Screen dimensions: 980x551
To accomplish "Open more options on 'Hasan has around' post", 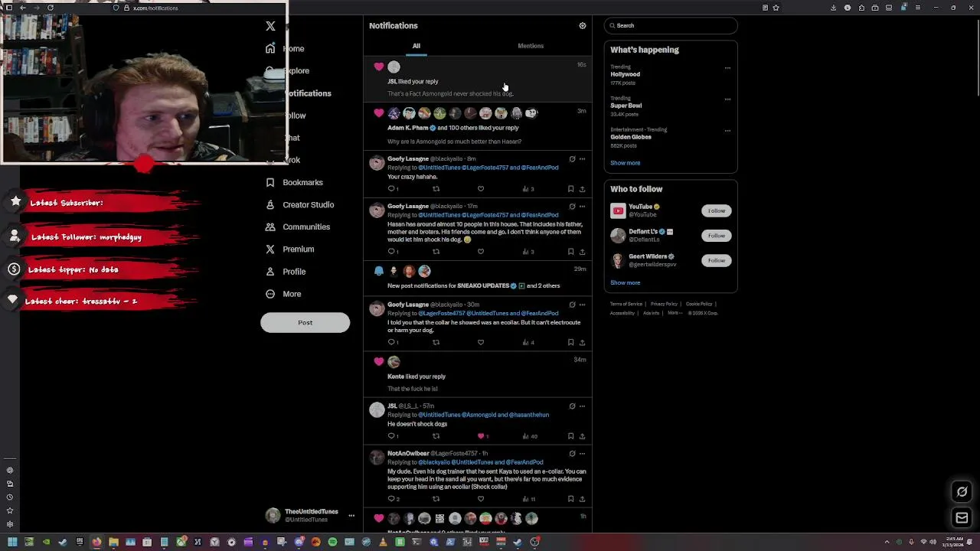I will 583,207.
